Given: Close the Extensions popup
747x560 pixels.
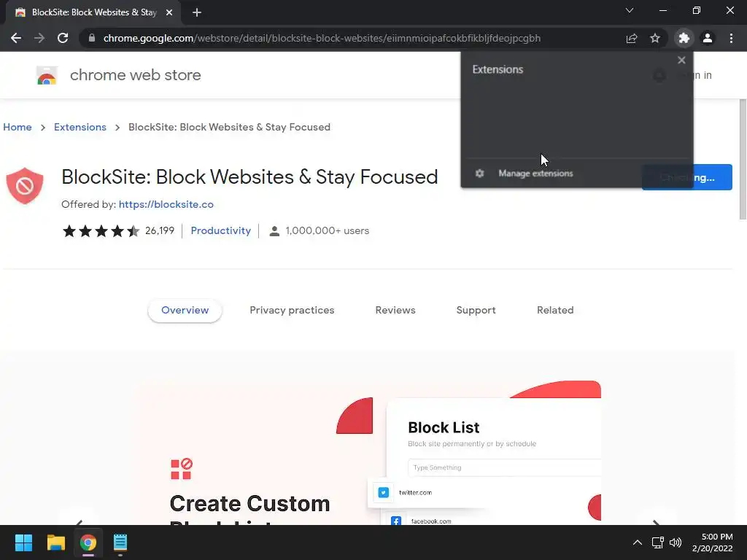Looking at the screenshot, I should click(681, 60).
